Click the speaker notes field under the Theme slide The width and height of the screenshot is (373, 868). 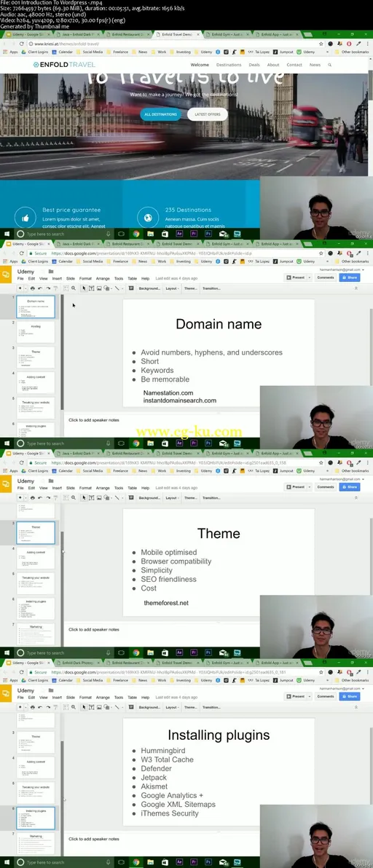(162, 629)
